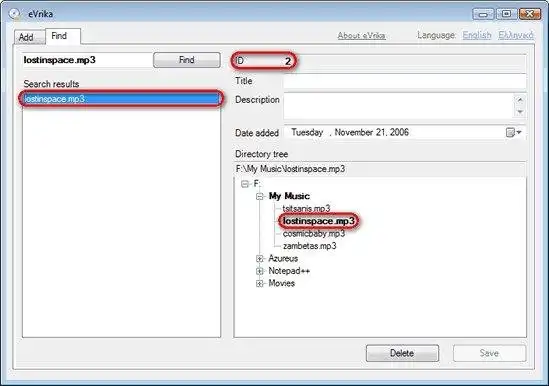Click the Tuesday weekday in Date added
549x386 pixels.
[307, 132]
